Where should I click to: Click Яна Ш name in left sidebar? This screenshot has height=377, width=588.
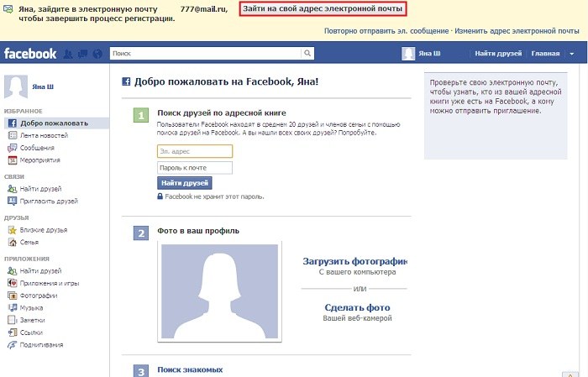[43, 86]
